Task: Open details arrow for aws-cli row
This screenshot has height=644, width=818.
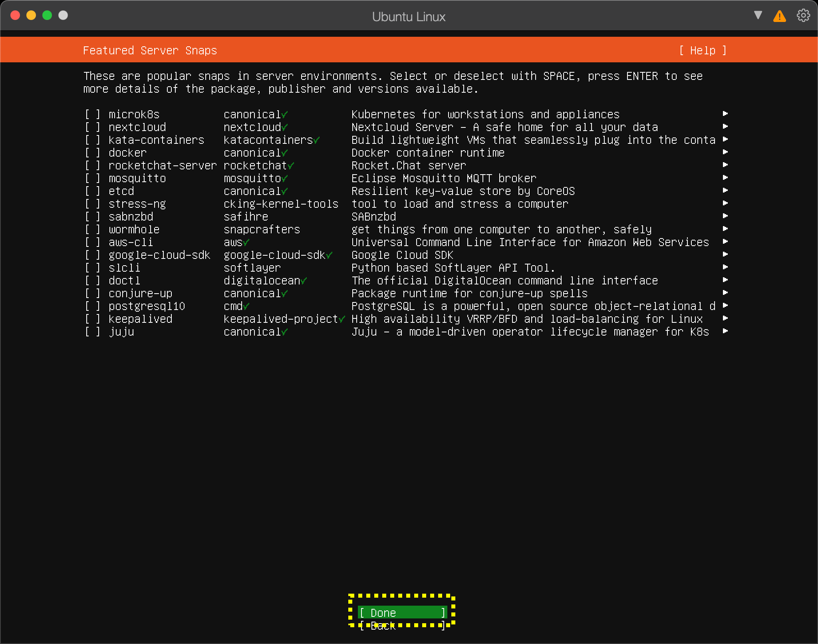Action: [x=725, y=242]
